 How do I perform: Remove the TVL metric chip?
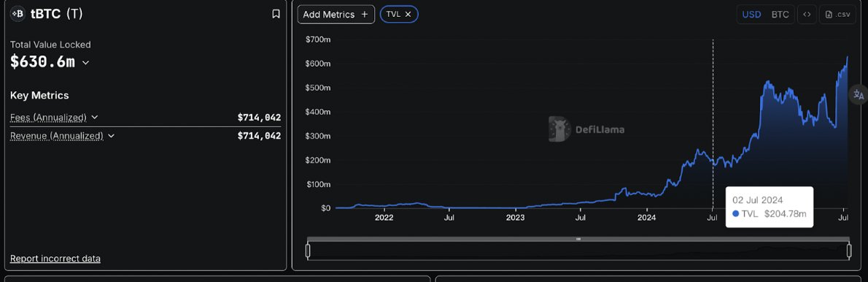coord(408,15)
